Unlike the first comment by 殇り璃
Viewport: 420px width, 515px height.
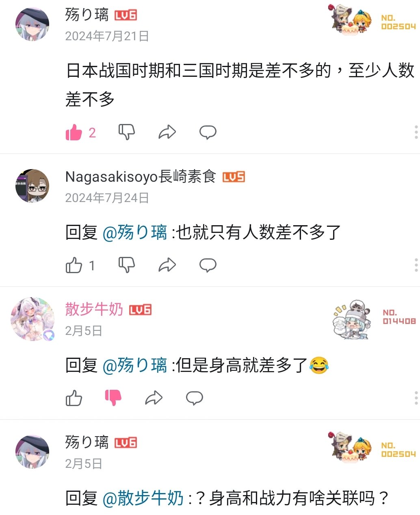pyautogui.click(x=74, y=133)
